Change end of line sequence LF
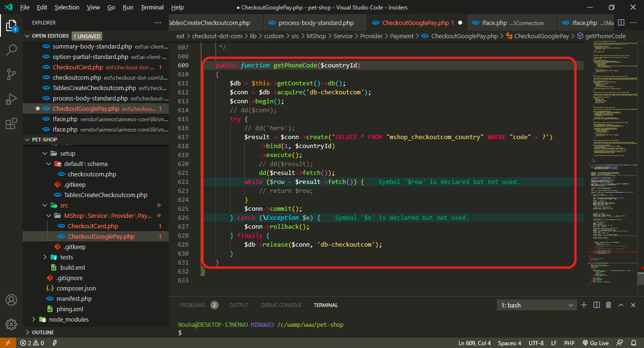Viewport: 644px width, 348px height. pos(554,343)
